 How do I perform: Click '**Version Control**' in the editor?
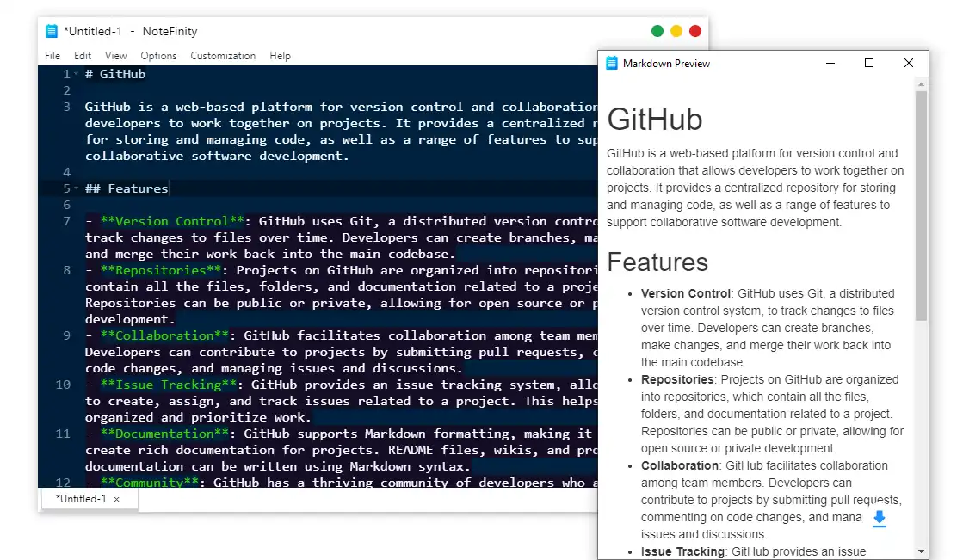(x=172, y=221)
